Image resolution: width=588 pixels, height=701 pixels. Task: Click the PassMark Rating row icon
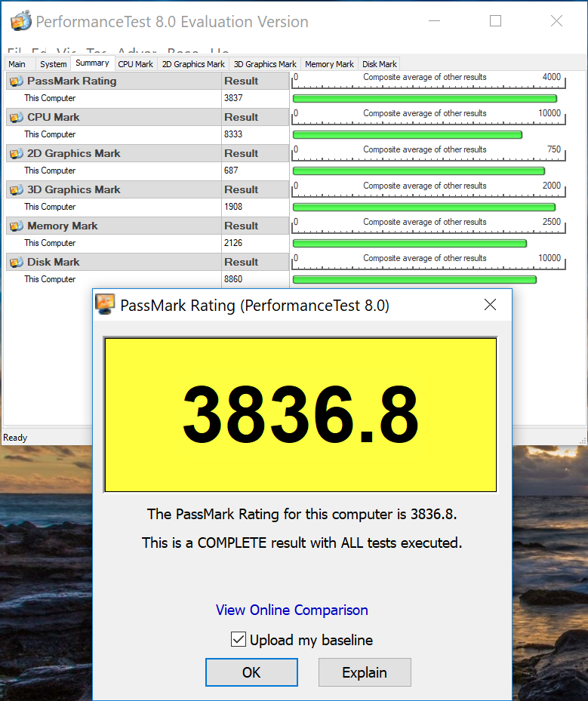click(x=17, y=81)
